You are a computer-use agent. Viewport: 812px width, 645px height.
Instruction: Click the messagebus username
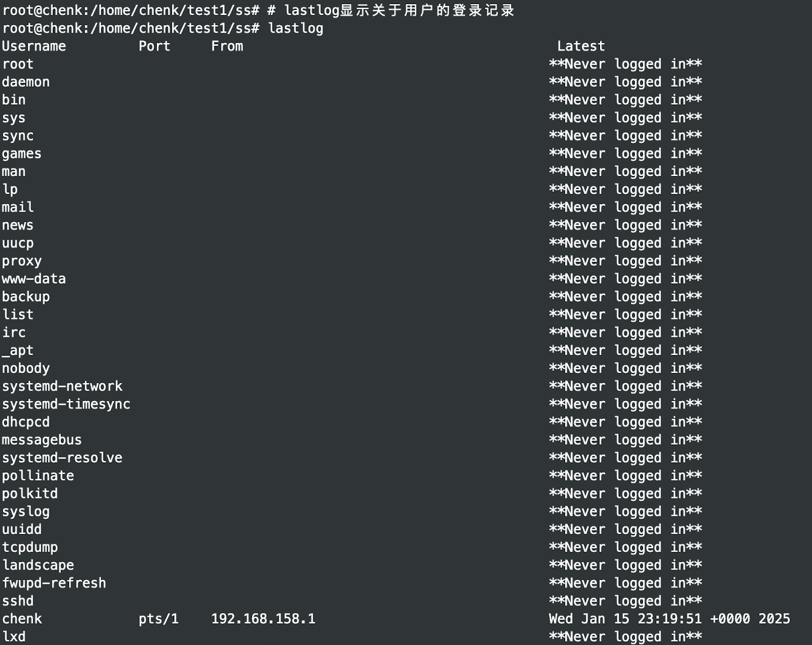(x=42, y=440)
